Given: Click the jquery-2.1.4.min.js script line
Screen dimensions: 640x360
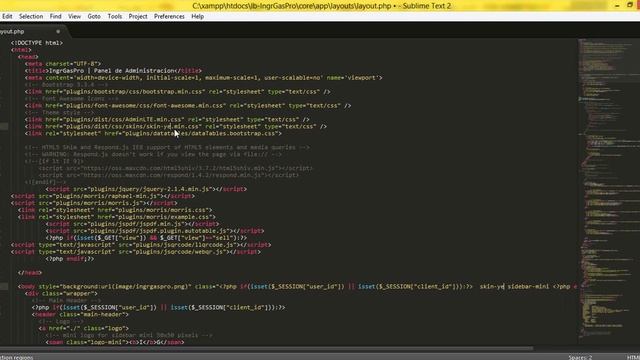Looking at the screenshot, I should tap(146, 189).
